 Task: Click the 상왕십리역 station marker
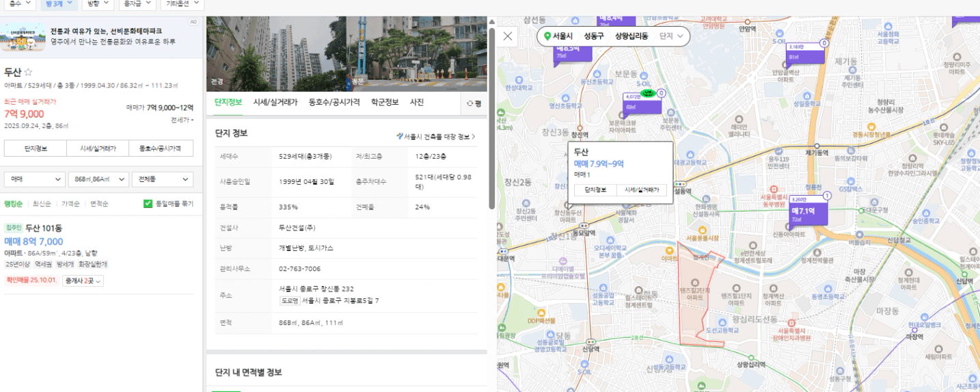click(x=750, y=356)
